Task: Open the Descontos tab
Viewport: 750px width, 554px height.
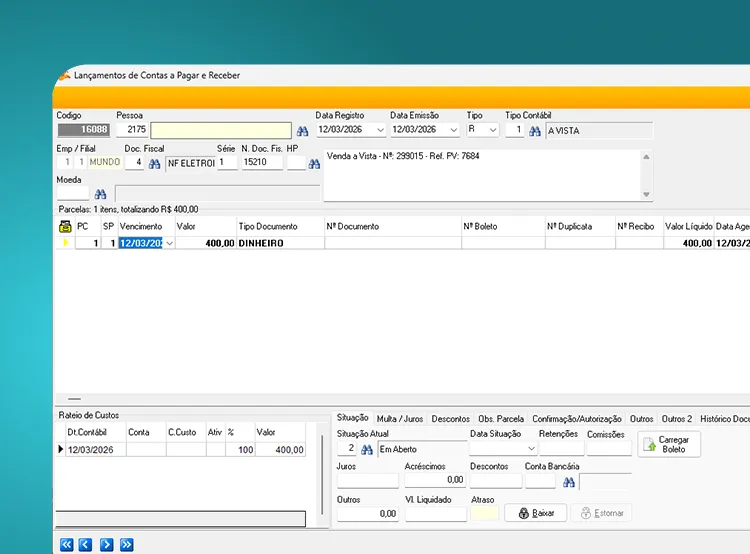Action: pos(451,419)
